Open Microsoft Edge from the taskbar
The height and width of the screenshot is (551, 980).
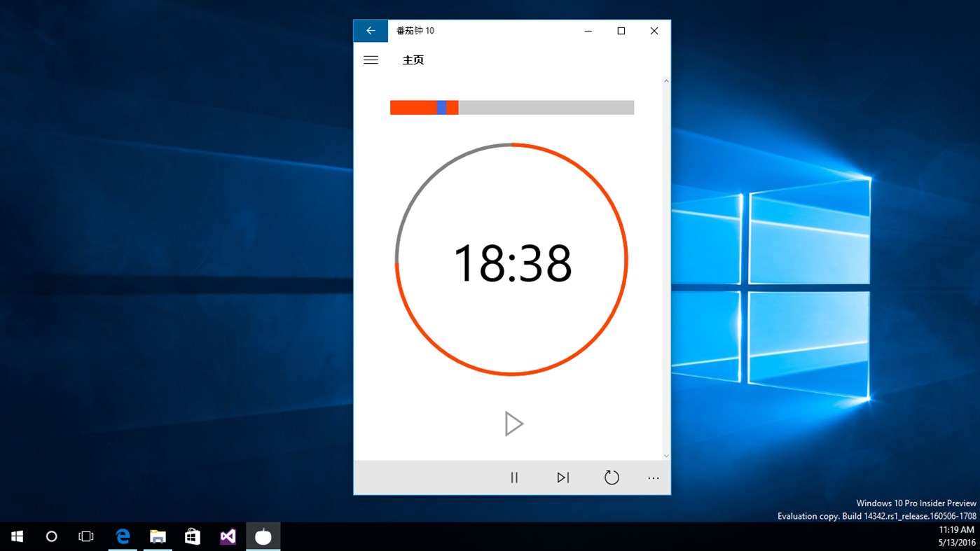122,536
